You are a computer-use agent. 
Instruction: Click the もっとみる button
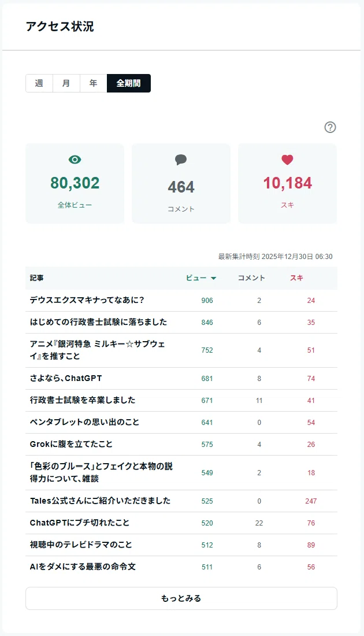tap(181, 598)
